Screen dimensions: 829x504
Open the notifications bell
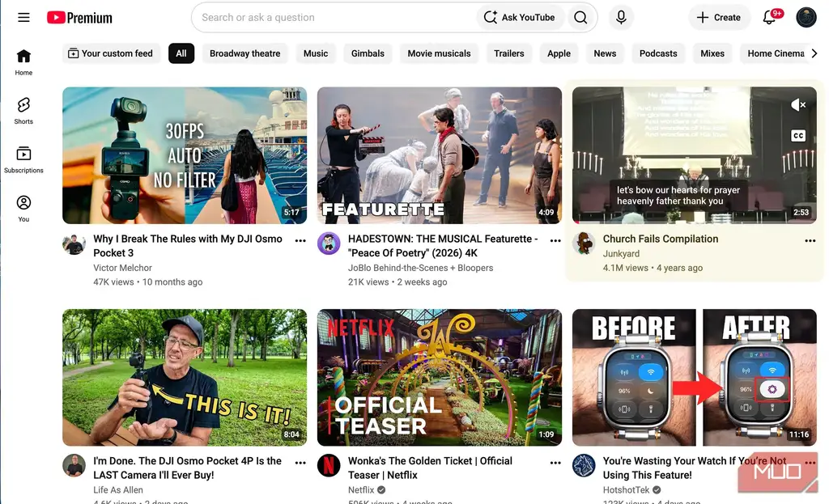coord(770,18)
